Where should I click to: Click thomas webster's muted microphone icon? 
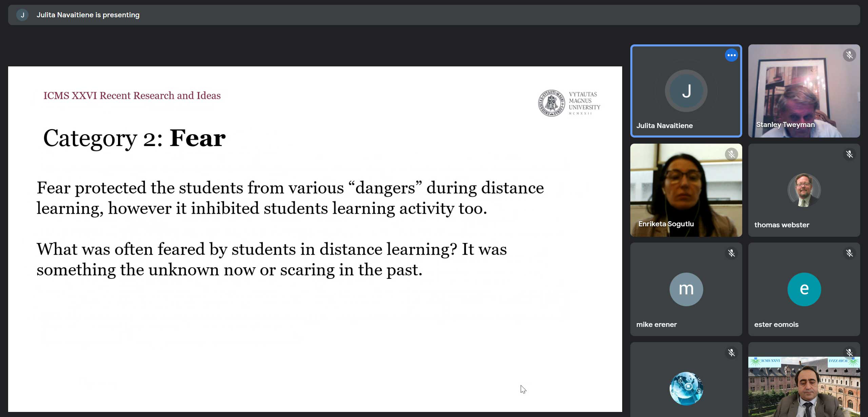click(x=849, y=154)
